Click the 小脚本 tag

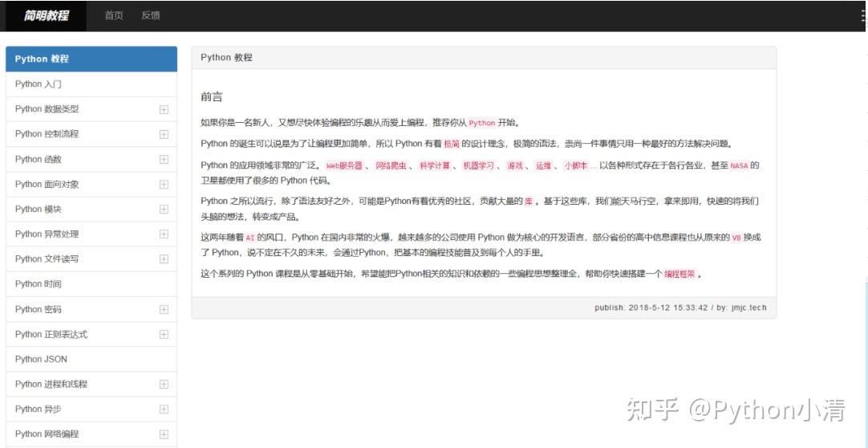pyautogui.click(x=576, y=165)
